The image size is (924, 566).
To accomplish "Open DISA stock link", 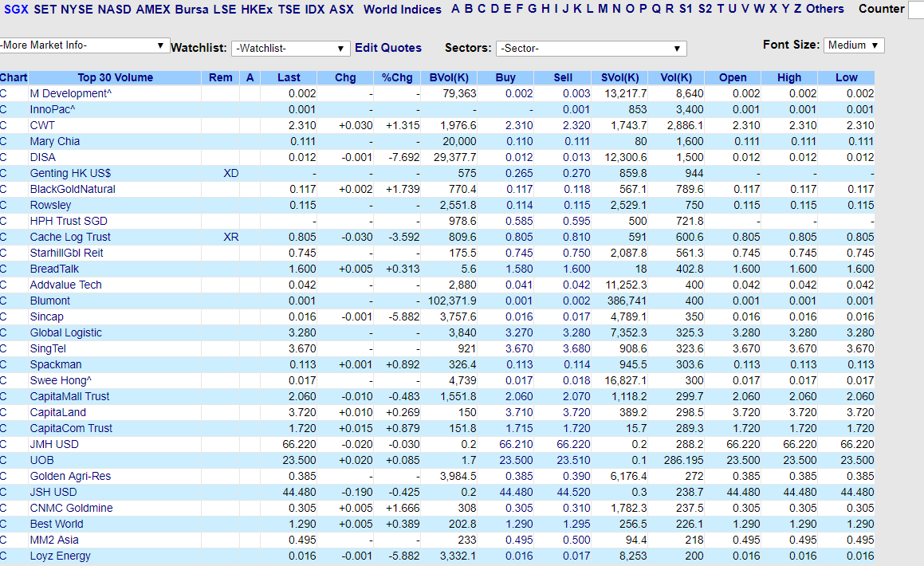I will (43, 157).
